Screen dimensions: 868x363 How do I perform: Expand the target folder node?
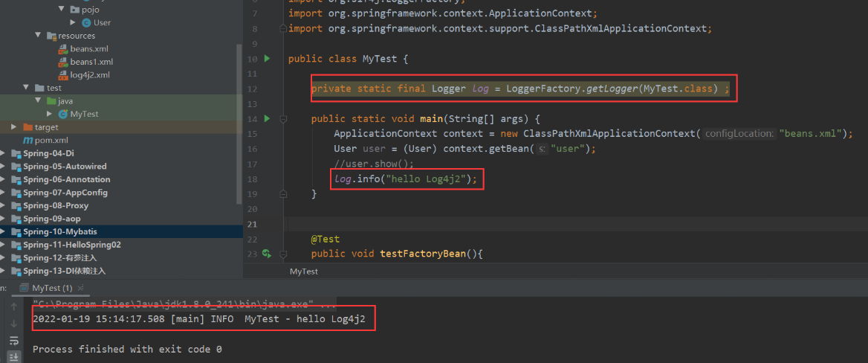coord(14,127)
